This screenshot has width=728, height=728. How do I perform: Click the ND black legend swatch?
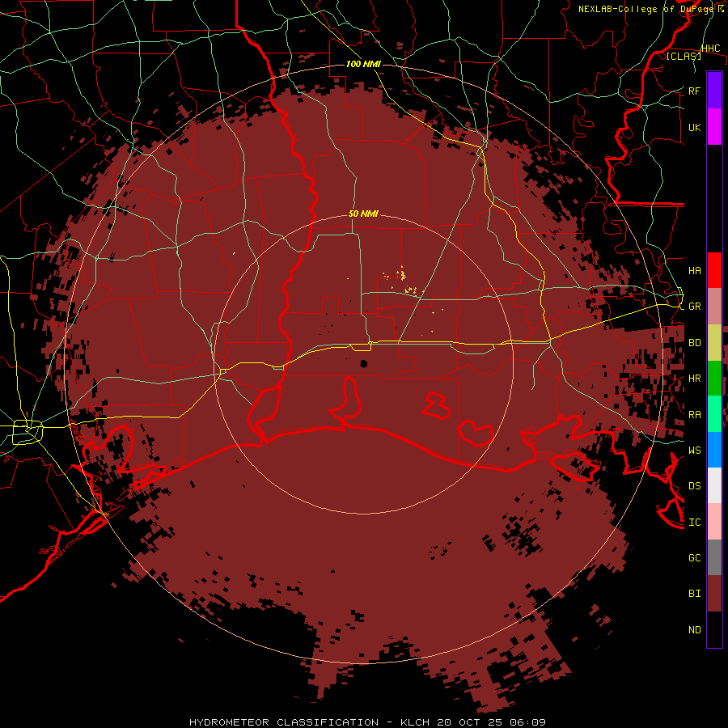(x=714, y=629)
